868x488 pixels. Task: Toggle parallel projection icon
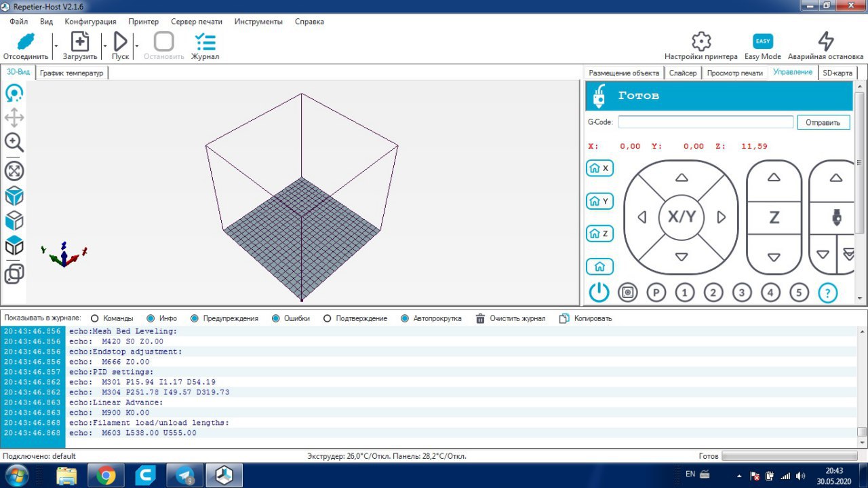(14, 274)
